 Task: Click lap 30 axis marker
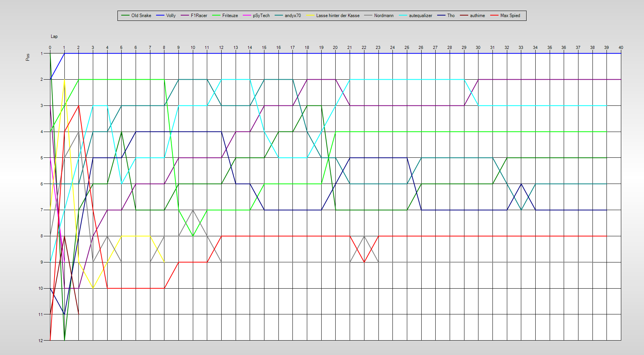tap(478, 47)
